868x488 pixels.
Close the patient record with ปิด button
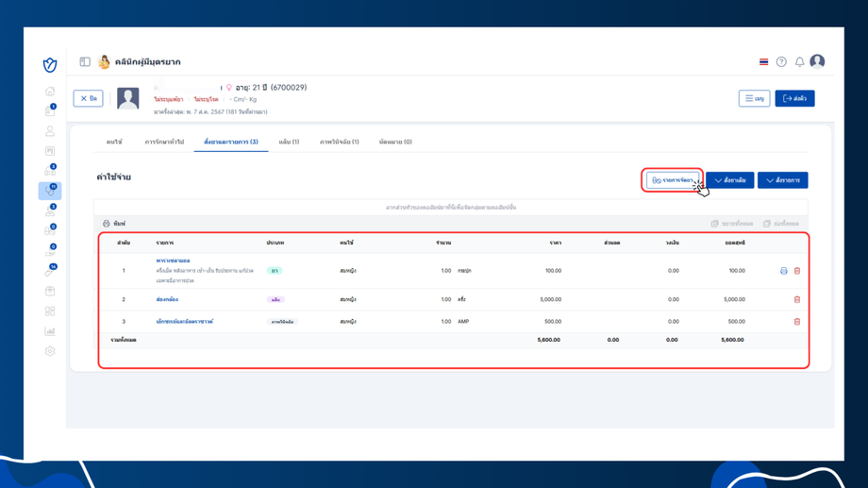click(88, 98)
